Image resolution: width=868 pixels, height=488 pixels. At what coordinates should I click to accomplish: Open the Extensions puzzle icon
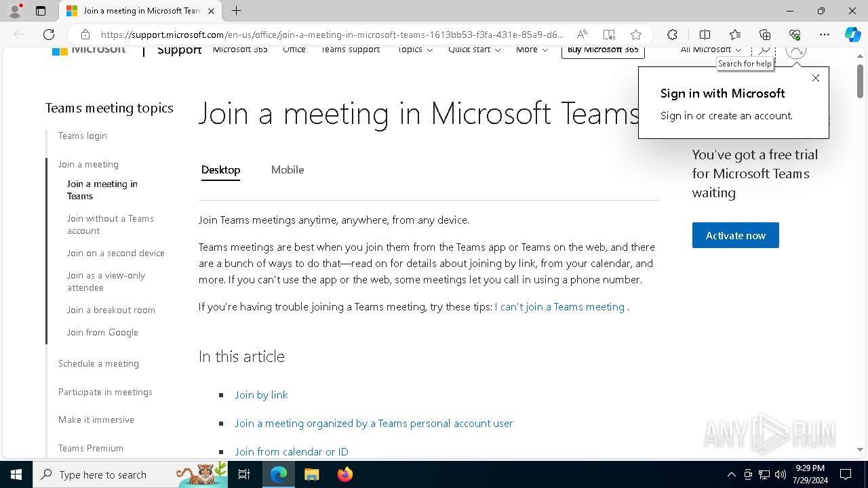click(672, 35)
